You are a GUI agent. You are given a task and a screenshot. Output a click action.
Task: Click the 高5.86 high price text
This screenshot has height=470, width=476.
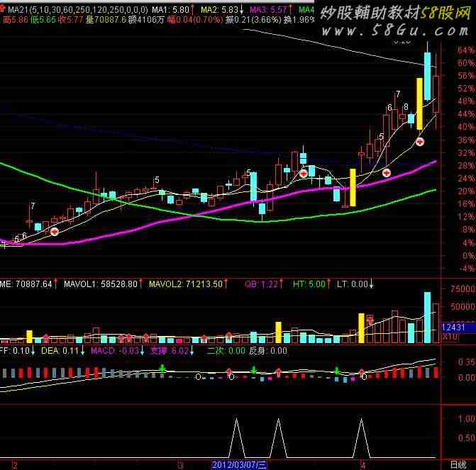point(15,20)
